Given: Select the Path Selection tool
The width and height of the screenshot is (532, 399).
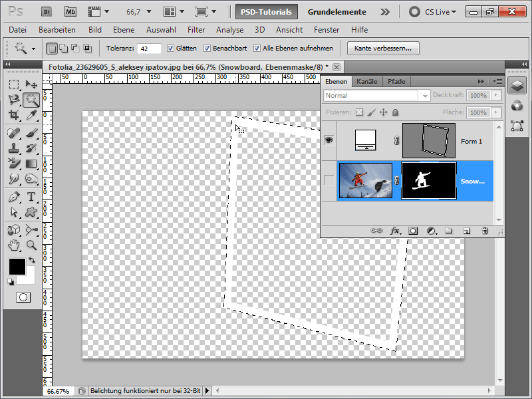Looking at the screenshot, I should pos(14,212).
